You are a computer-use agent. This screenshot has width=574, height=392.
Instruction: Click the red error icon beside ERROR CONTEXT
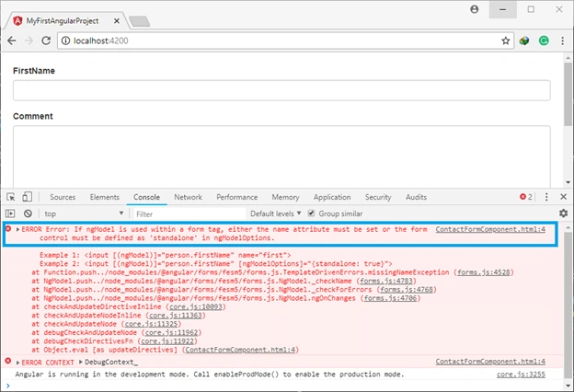pos(8,362)
